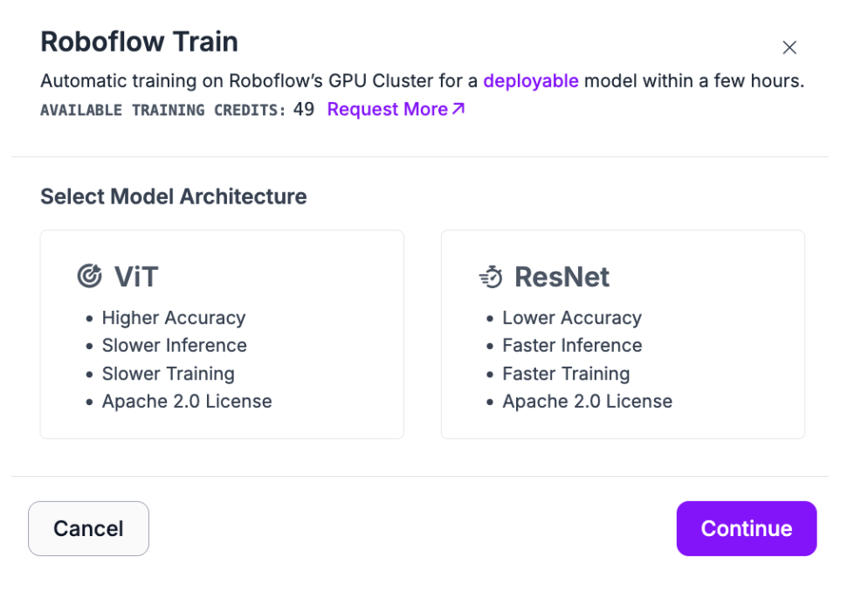This screenshot has height=592, width=868.
Task: Select the ViT model architecture card
Action: [x=222, y=334]
